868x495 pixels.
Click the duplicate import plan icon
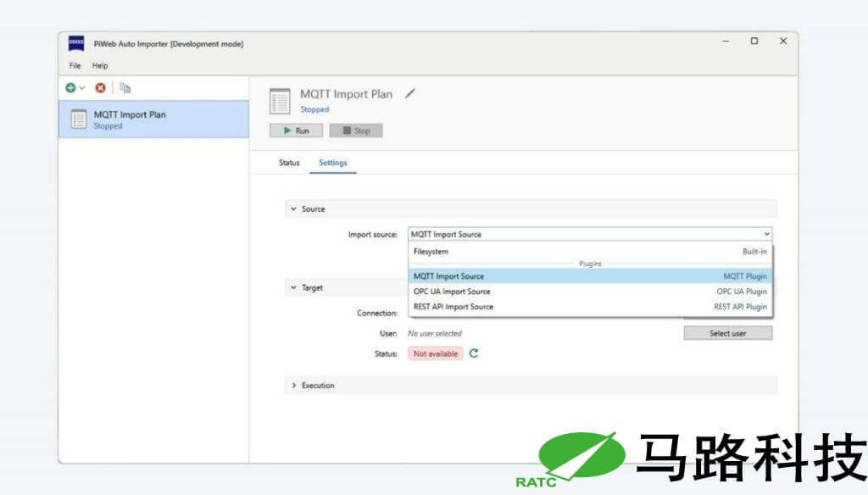click(125, 88)
